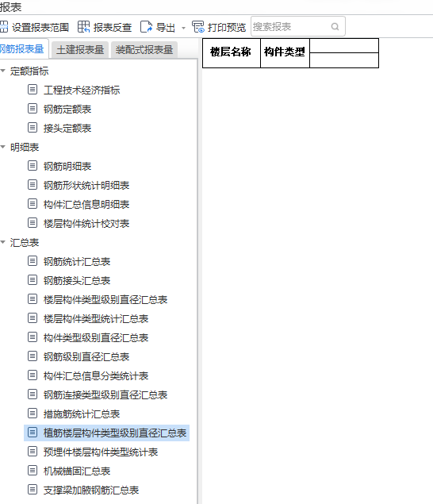Click document icon beside 支撑梁加腋钢筋汇总表

(33, 489)
